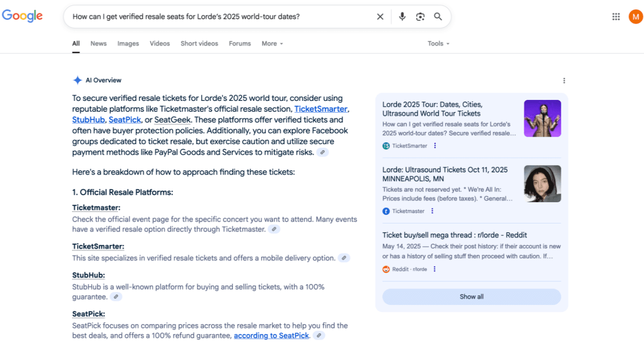Screen dimensions: 644x345
Task: Open the StubHub link in overview paragraph
Action: 88,120
